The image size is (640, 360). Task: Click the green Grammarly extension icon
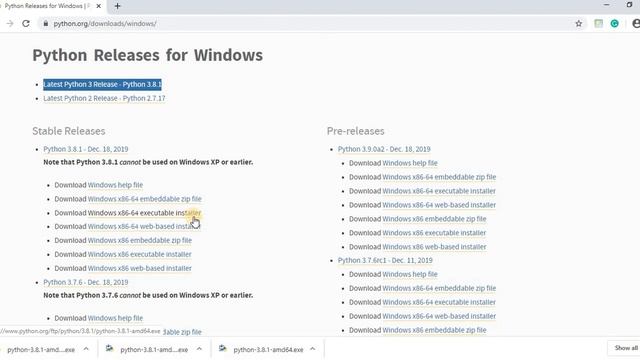click(x=614, y=24)
